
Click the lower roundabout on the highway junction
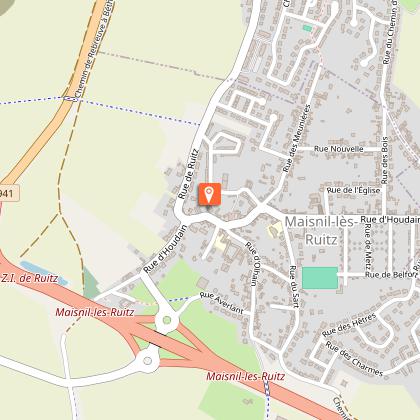click(148, 361)
